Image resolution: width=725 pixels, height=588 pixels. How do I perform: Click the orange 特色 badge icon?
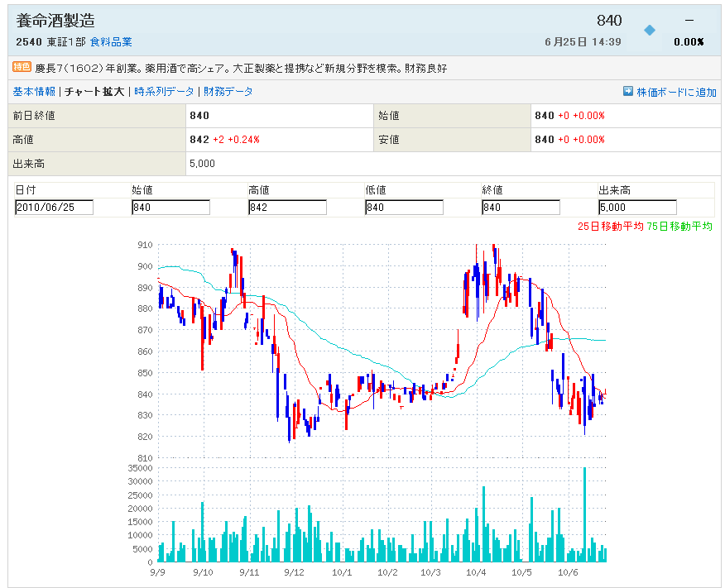pyautogui.click(x=22, y=67)
